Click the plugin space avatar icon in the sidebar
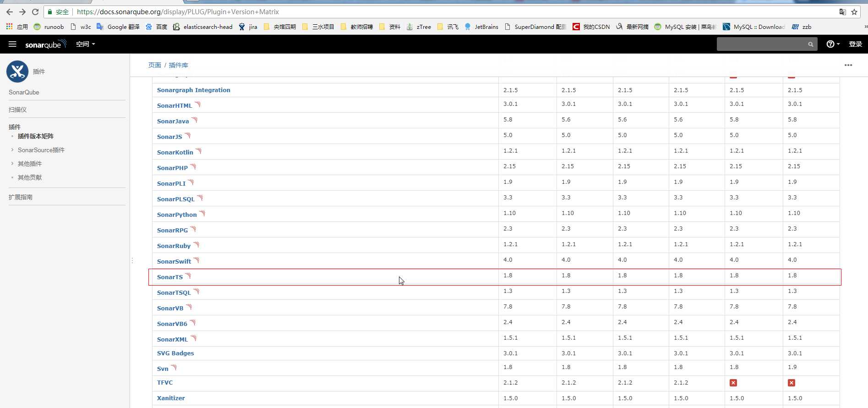The height and width of the screenshot is (408, 868). (x=17, y=72)
